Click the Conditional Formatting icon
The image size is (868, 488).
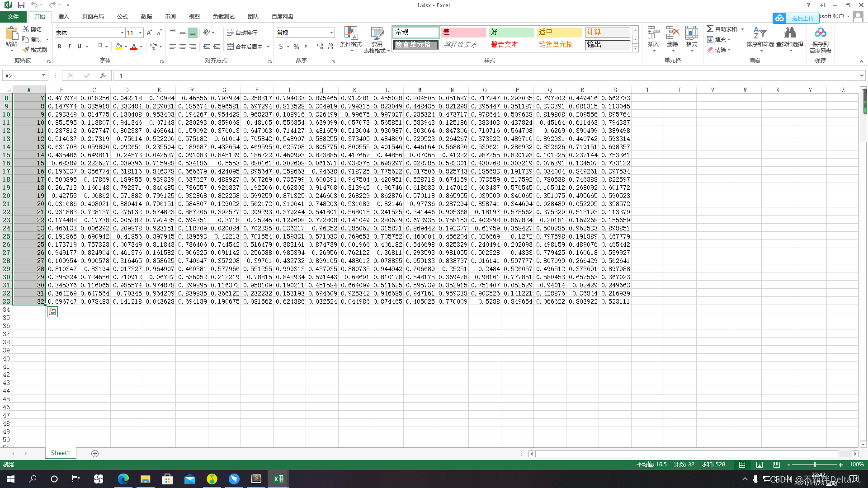(350, 33)
